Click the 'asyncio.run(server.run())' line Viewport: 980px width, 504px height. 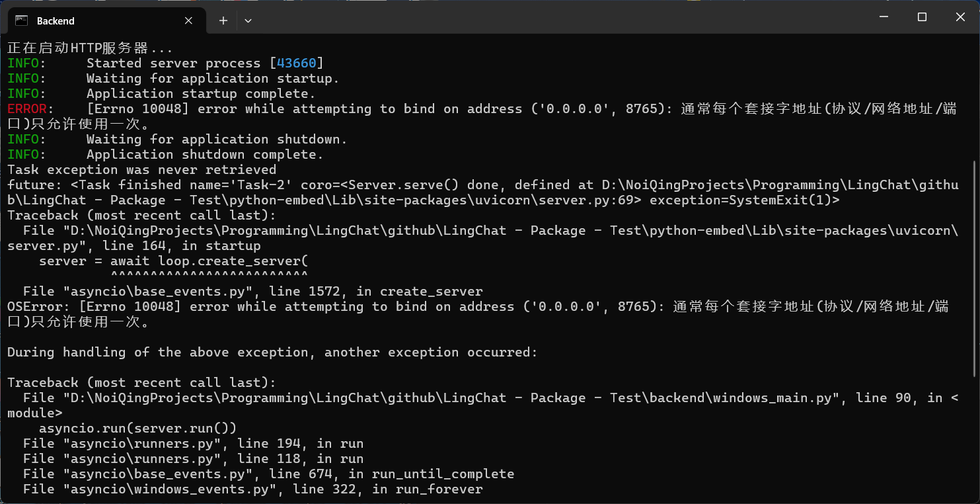point(138,428)
